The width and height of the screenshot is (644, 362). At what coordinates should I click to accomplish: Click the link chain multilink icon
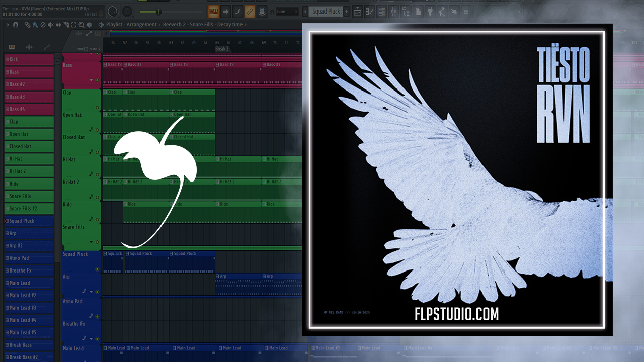click(x=250, y=12)
